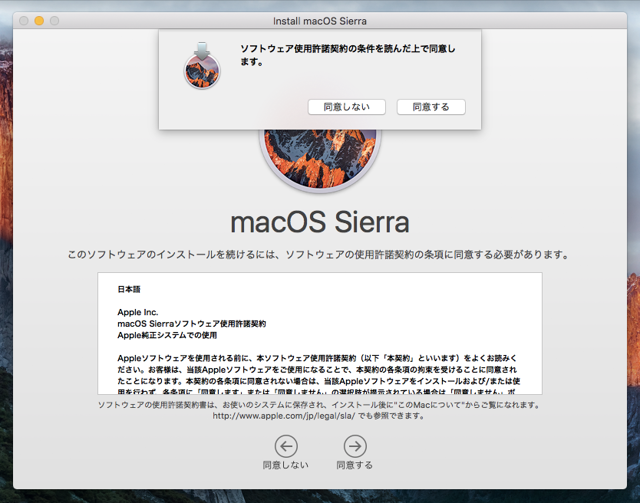Click the large Sierra mountain disc image
This screenshot has width=640, height=503.
coord(320,160)
